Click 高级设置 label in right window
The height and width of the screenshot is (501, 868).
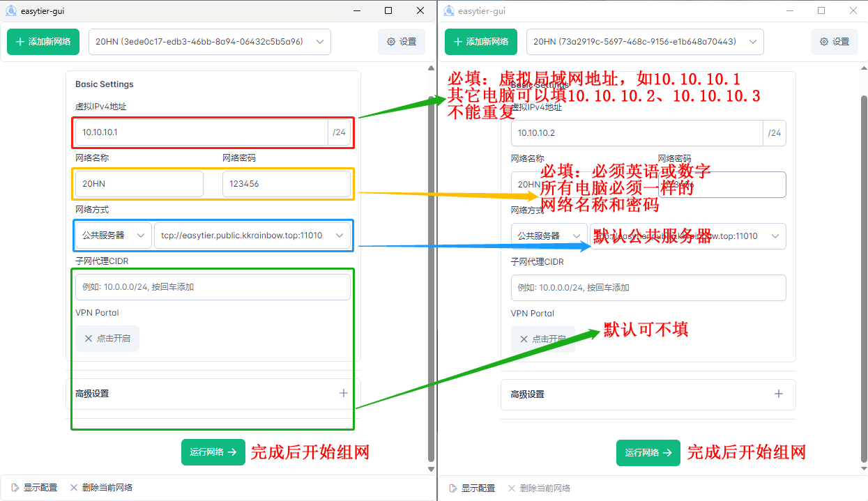tap(527, 394)
